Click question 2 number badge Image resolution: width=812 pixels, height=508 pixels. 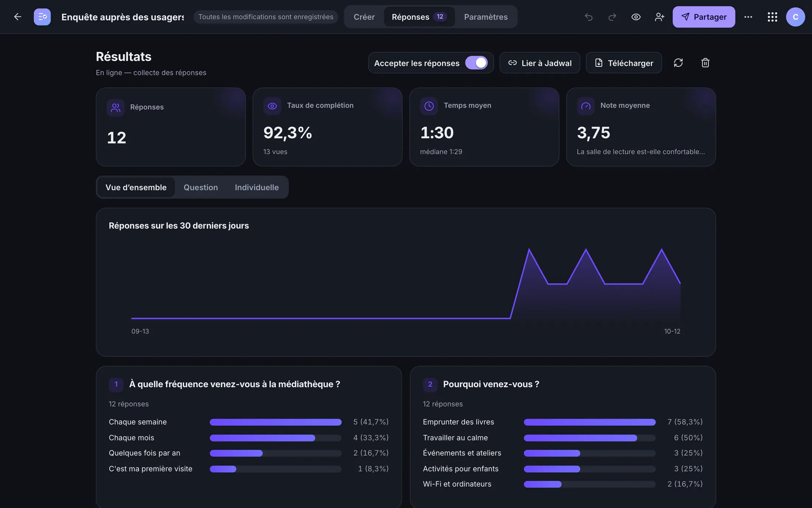(x=430, y=384)
